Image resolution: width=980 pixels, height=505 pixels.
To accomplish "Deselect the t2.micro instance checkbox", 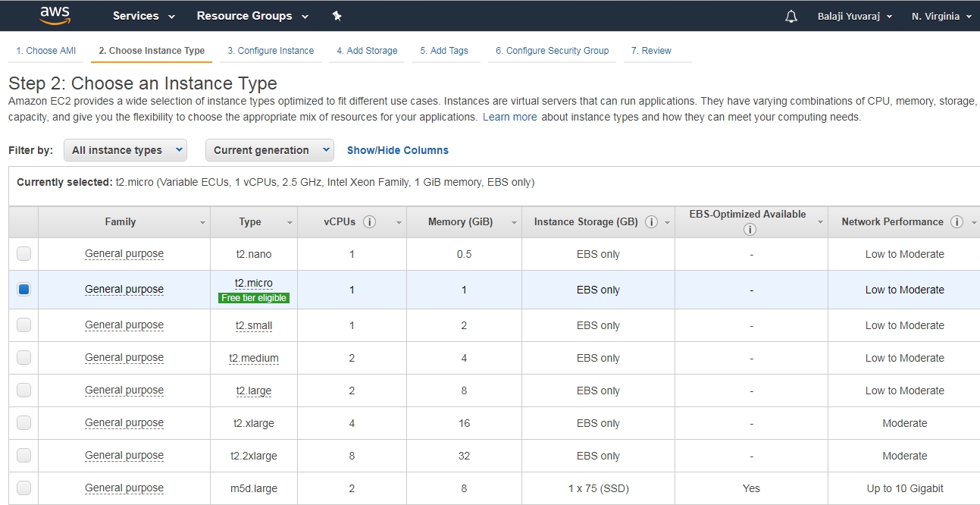I will (24, 290).
